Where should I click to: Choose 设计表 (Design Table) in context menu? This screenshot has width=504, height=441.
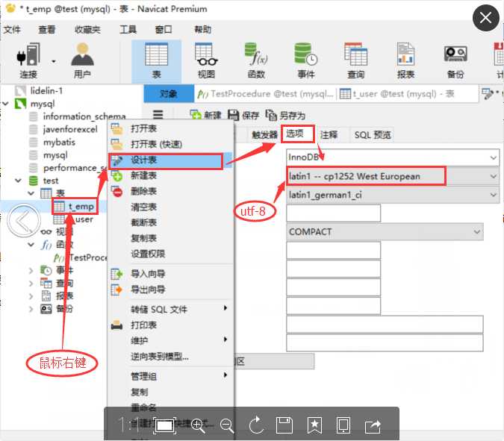(170, 160)
